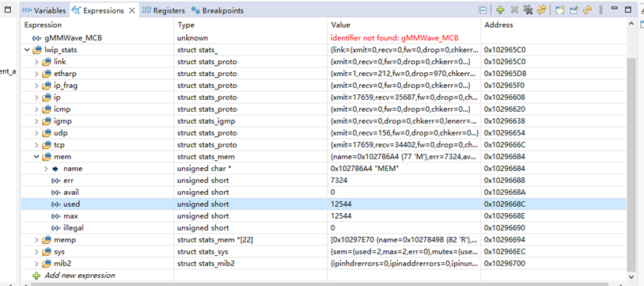Screen dimensions: 644x286
Task: Click the mib2 struct icon
Action: click(47, 263)
